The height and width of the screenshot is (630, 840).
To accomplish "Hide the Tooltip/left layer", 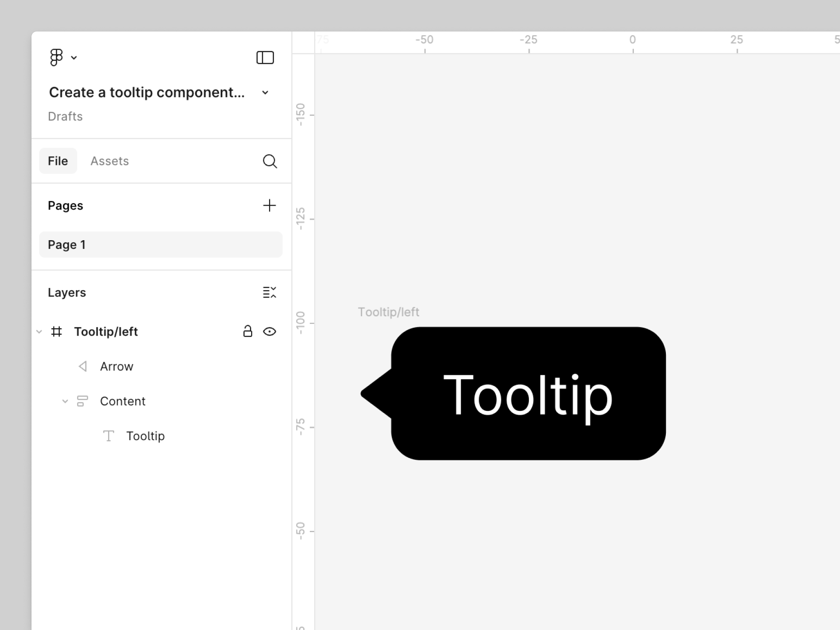I will coord(269,332).
